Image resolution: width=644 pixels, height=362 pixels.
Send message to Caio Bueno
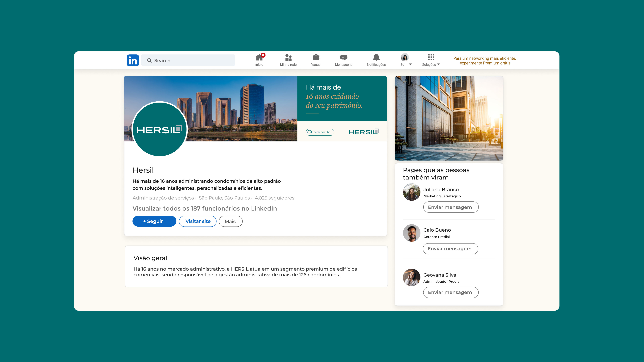click(450, 249)
